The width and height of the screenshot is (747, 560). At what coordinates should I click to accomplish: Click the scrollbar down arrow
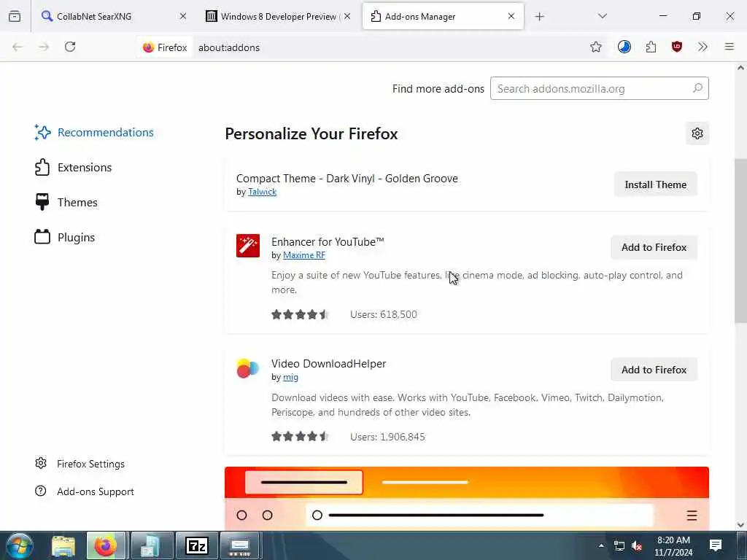(x=740, y=525)
